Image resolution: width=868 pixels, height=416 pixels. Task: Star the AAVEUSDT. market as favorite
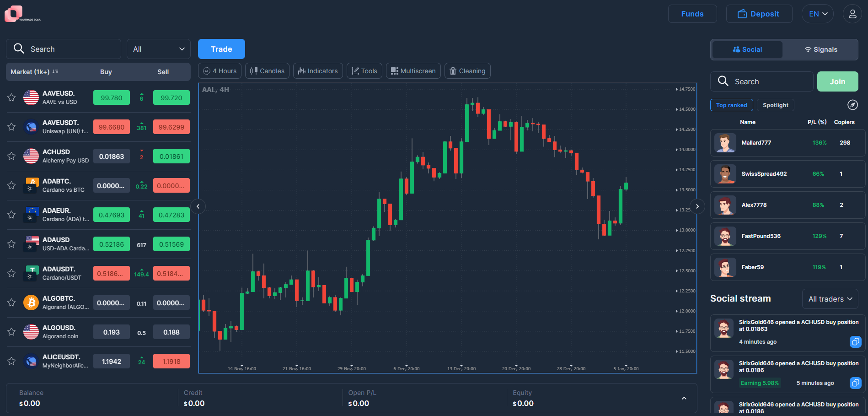coord(11,127)
